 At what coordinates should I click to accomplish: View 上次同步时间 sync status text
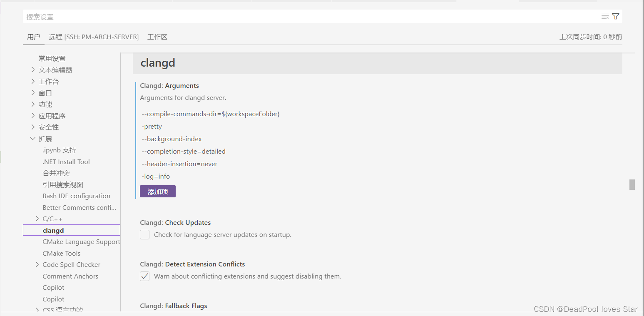[x=591, y=37]
